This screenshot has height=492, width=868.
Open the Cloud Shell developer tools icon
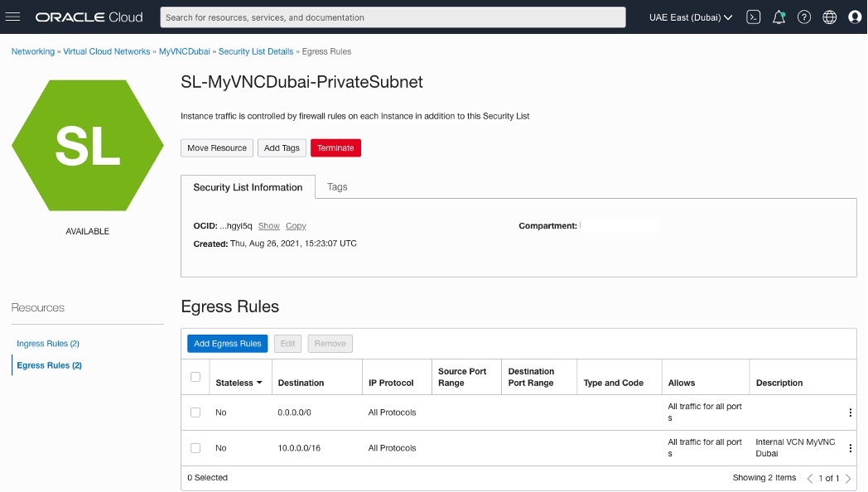coord(753,17)
